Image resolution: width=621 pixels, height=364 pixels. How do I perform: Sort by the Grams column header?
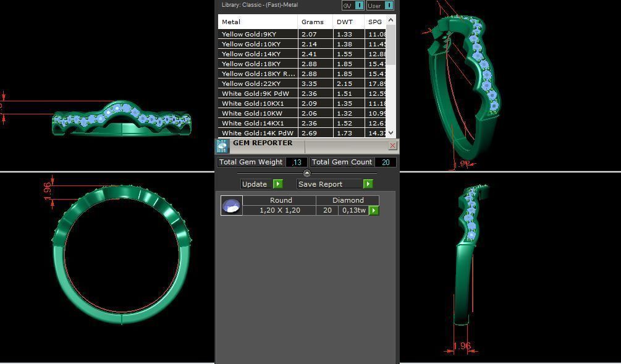[x=315, y=22]
